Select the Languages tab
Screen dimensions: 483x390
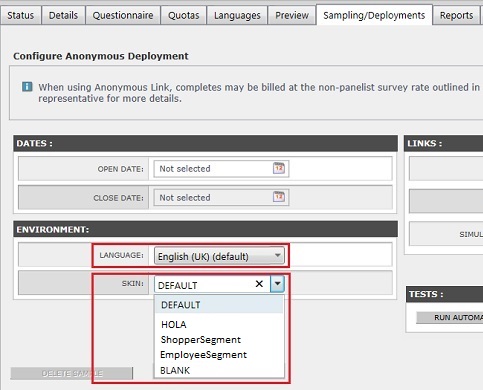pos(237,15)
